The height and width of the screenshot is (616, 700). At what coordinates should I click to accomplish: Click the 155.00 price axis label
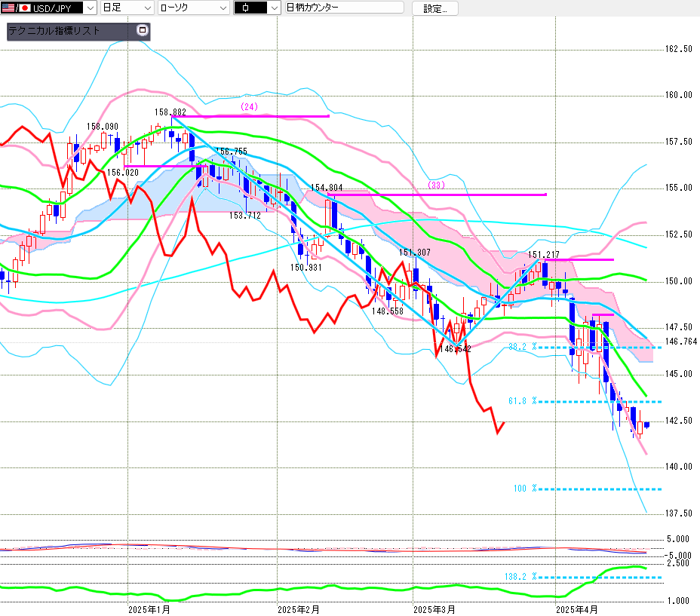click(x=679, y=188)
